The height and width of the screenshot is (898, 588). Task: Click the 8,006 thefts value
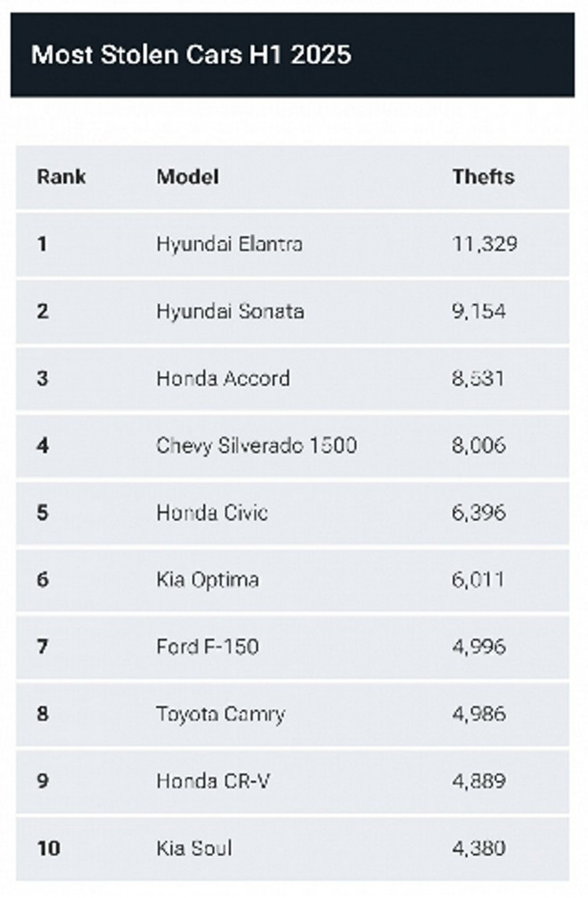[x=479, y=445]
